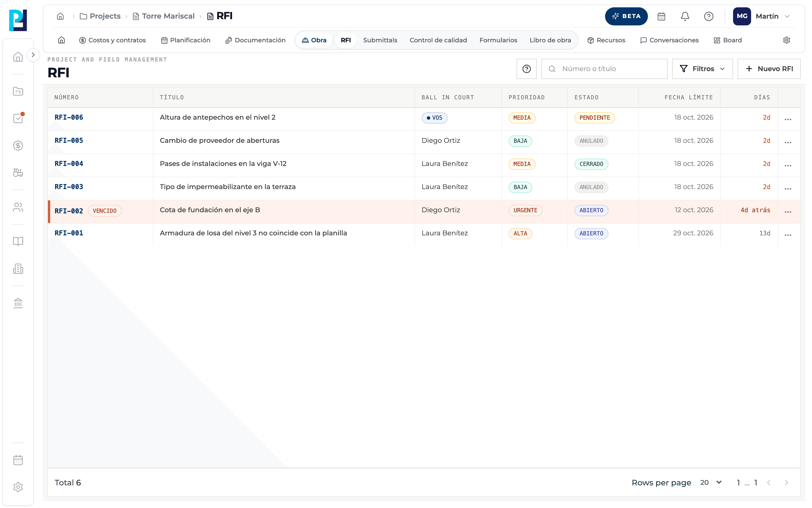The image size is (812, 508).
Task: Open the sidebar building documents icon
Action: point(18,269)
